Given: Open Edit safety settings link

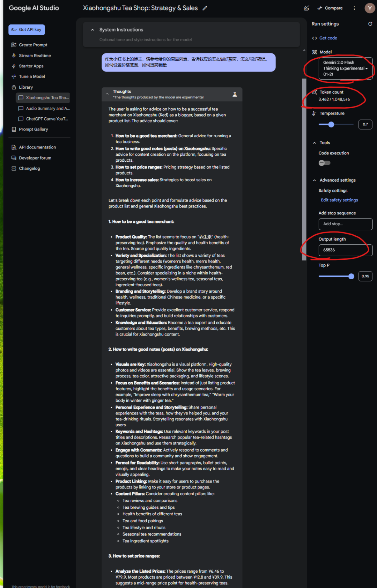Looking at the screenshot, I should pos(339,200).
